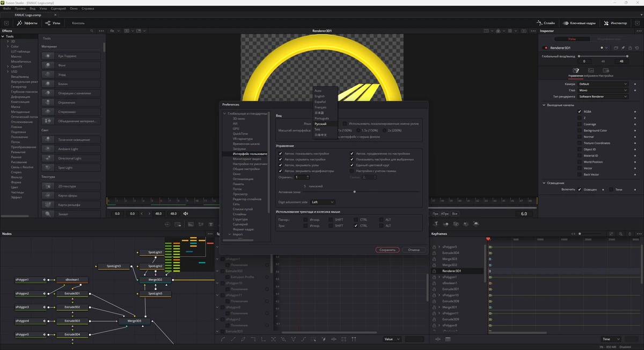Screen dimensions: 644x350
Task: Switch to the Изображение tab icon in the Inspector
Action: [591, 70]
